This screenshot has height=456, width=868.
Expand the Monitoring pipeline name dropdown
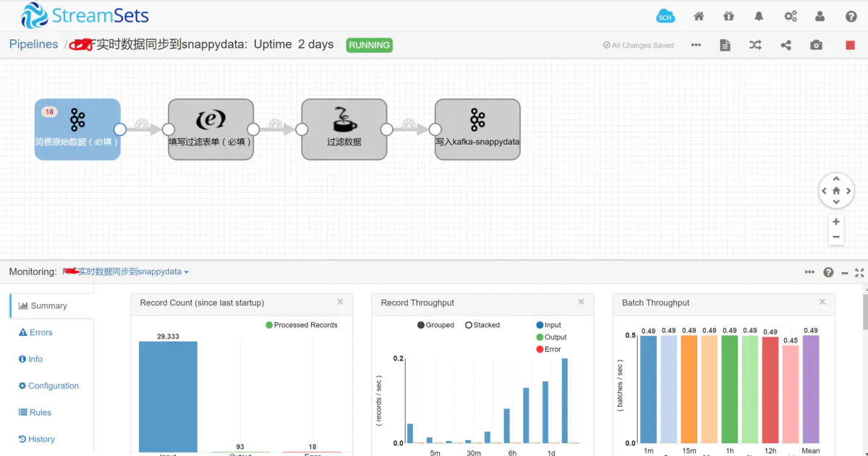(126, 271)
